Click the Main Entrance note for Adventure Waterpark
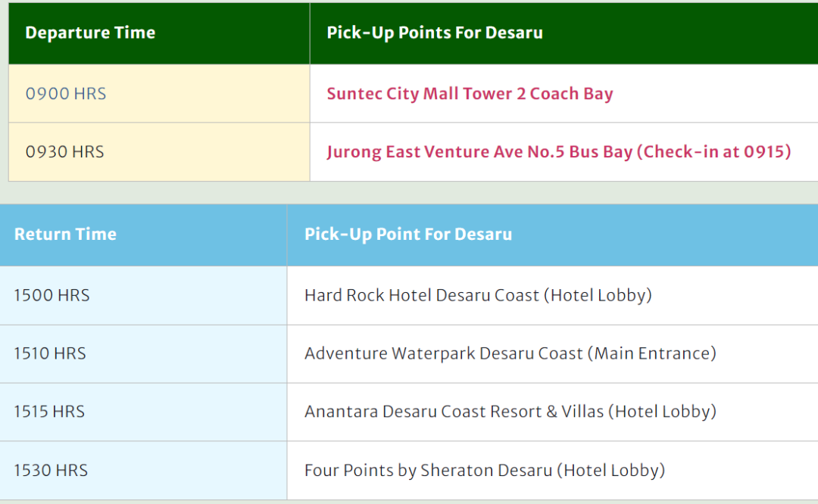 [652, 354]
